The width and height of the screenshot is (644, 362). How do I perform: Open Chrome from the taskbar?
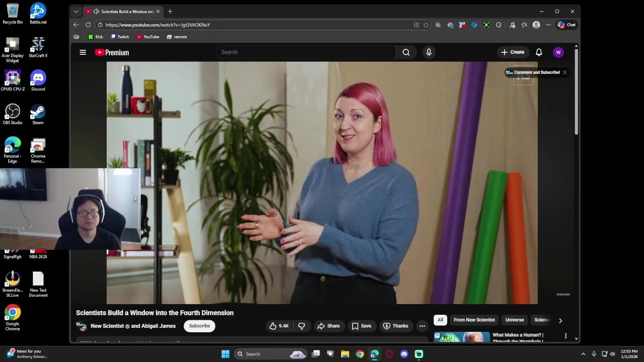360,354
